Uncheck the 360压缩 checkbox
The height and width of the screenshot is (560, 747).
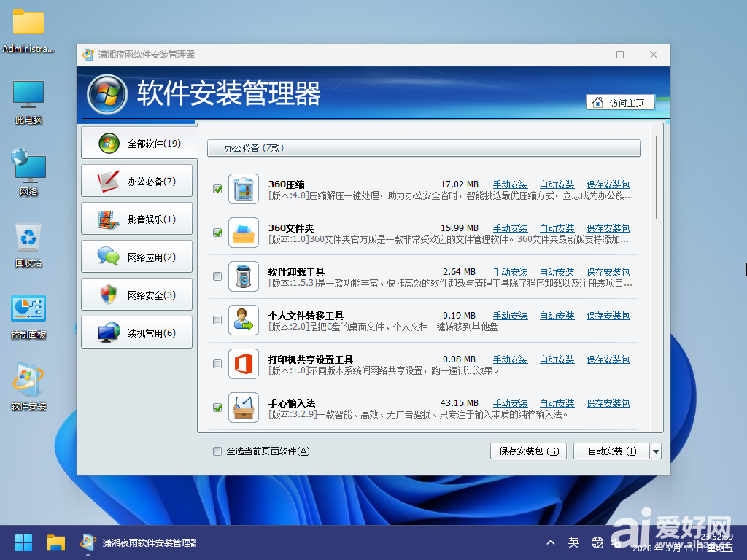[x=217, y=189]
